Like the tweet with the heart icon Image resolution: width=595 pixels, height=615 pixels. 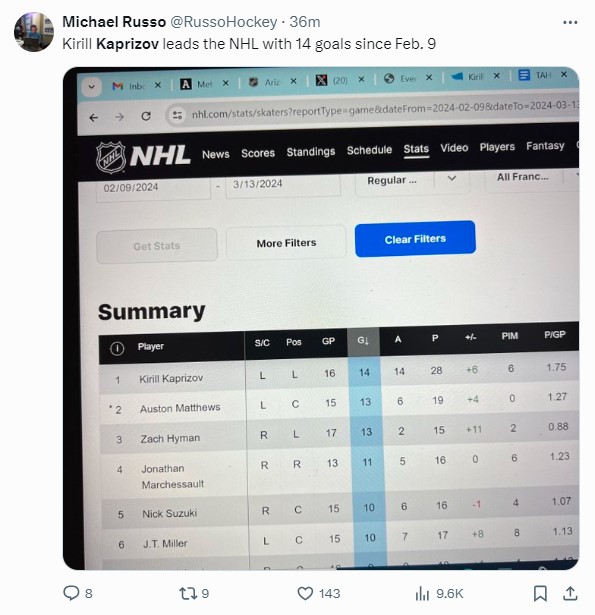point(305,593)
